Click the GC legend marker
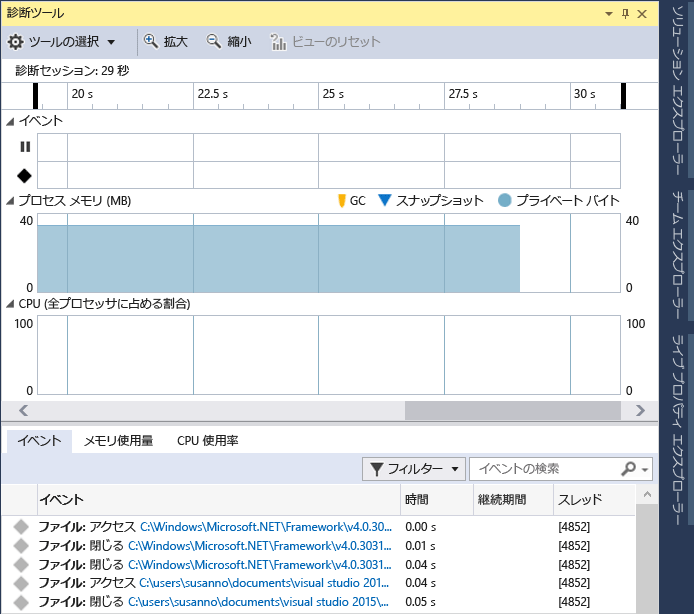 click(x=341, y=201)
